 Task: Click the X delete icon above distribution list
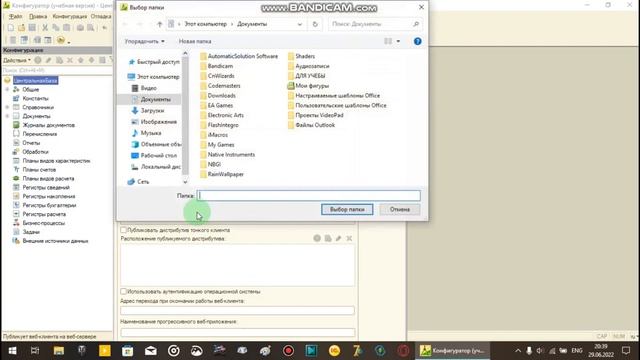click(349, 238)
